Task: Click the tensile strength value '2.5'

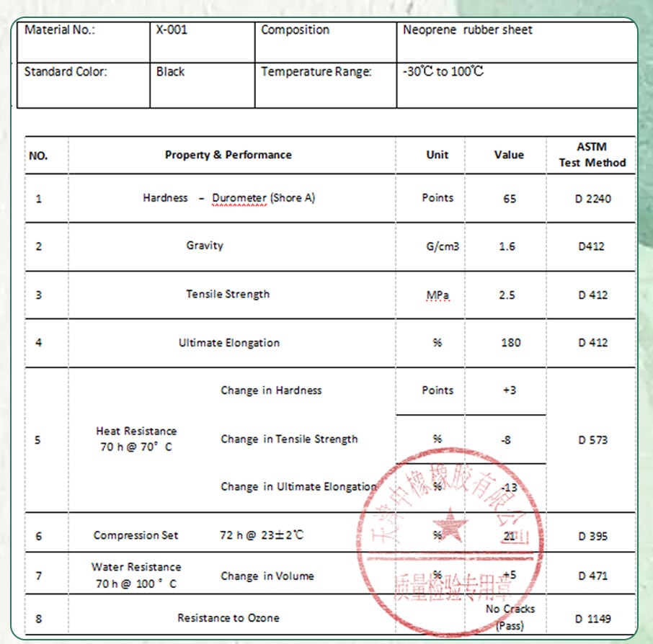Action: tap(507, 295)
